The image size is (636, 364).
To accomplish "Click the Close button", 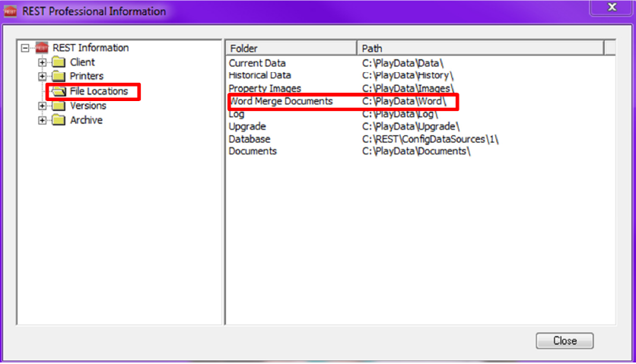I will tap(564, 341).
